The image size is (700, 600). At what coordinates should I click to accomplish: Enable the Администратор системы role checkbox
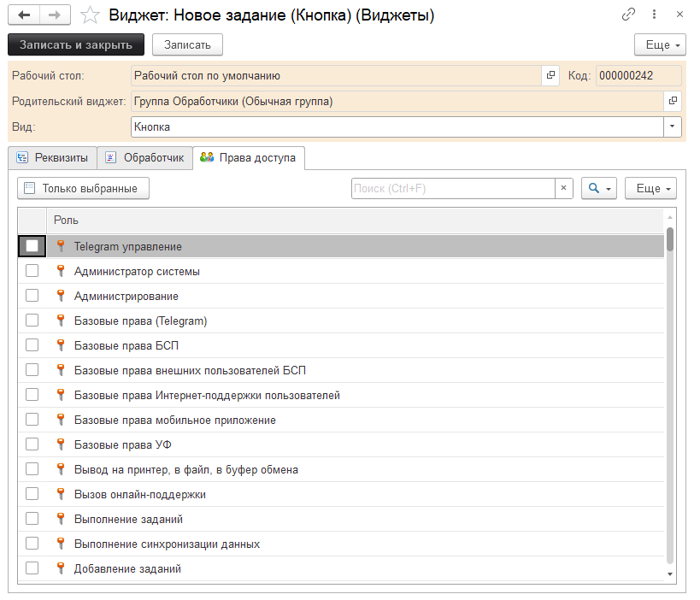point(32,272)
